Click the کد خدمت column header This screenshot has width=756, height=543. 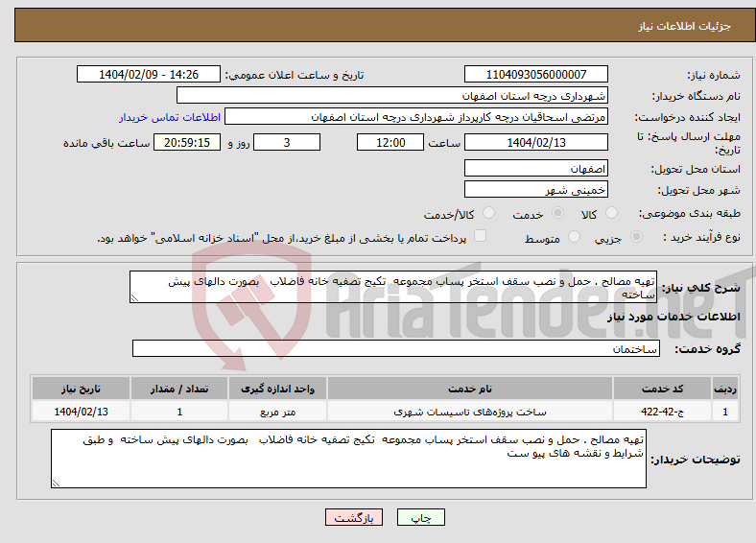(663, 389)
